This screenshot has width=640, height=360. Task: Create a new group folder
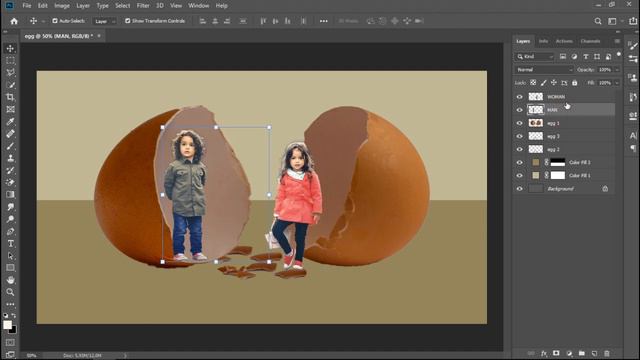point(582,353)
